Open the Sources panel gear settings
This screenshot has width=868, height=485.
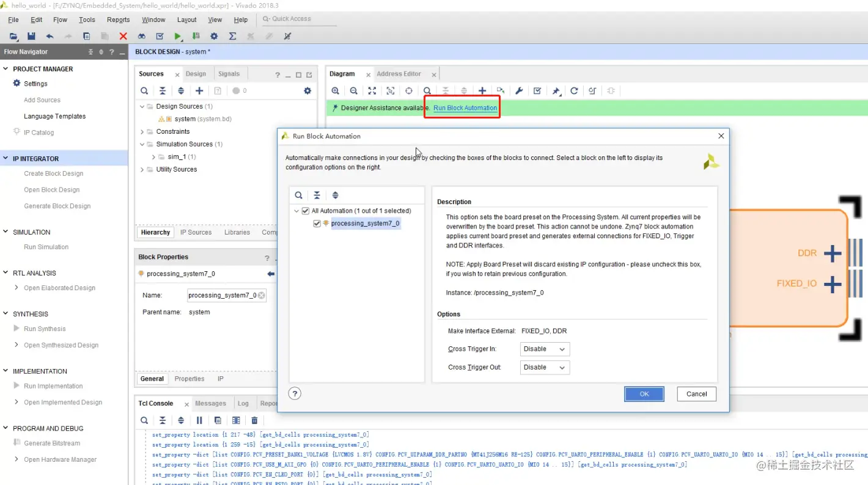click(307, 90)
